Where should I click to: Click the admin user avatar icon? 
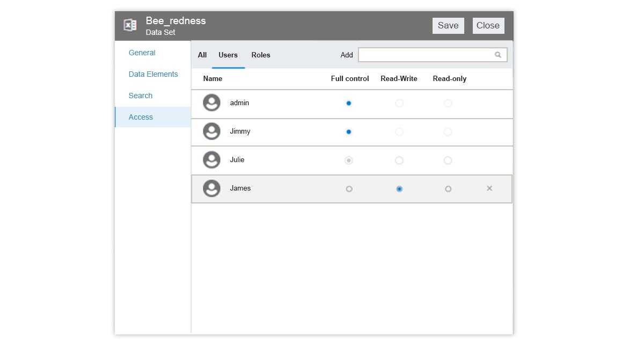tap(212, 103)
